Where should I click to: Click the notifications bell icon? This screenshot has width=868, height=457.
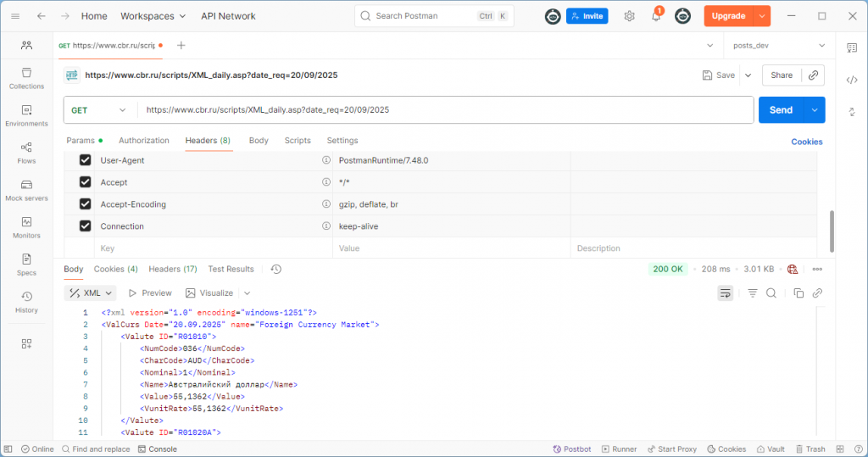click(656, 16)
